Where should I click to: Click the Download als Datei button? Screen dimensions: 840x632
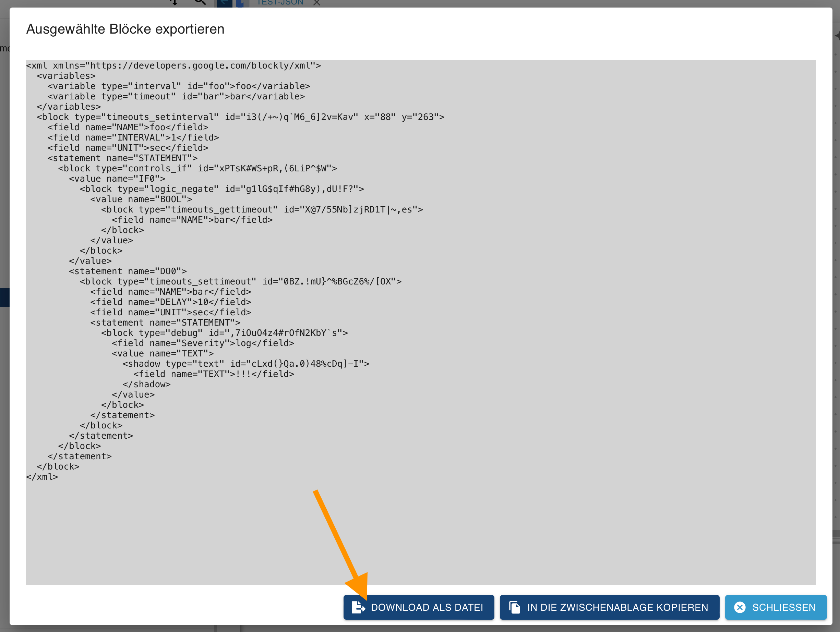[419, 607]
